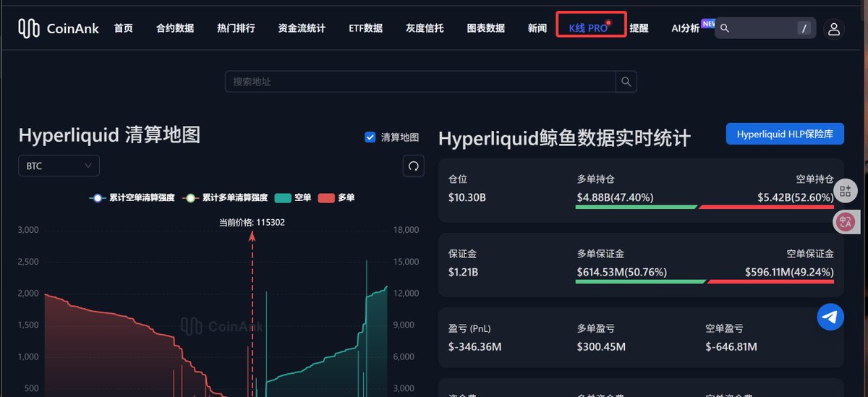868x397 pixels.
Task: Click the address search magnifier button
Action: [x=626, y=82]
